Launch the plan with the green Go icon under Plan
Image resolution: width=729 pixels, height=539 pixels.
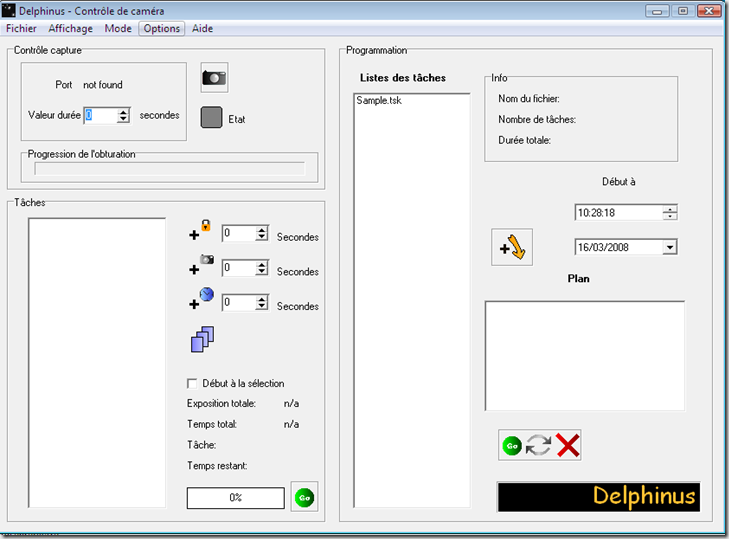512,446
